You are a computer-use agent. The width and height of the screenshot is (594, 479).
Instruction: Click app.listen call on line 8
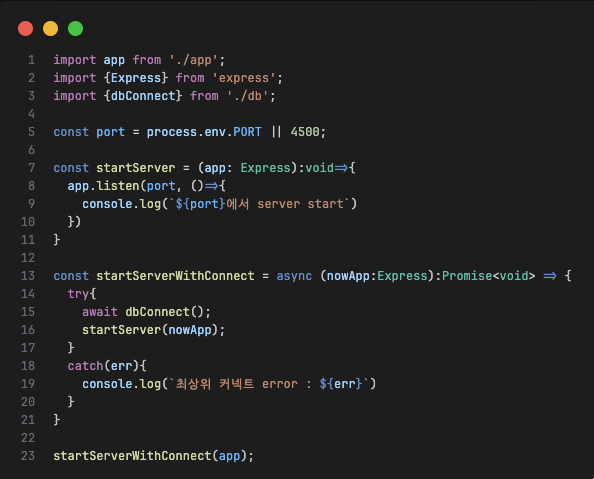(103, 186)
